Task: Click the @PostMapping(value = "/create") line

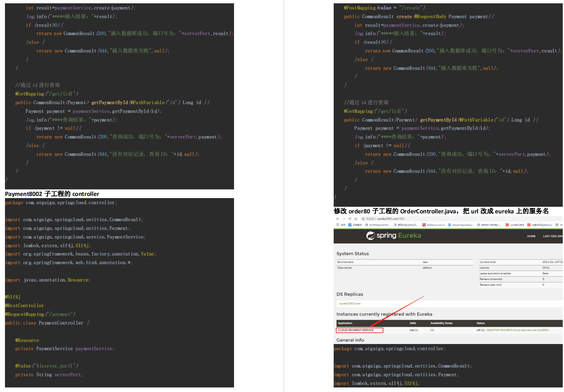Action: [384, 8]
